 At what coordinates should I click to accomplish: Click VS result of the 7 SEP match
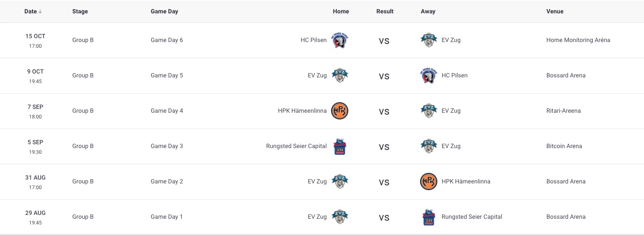click(x=384, y=112)
